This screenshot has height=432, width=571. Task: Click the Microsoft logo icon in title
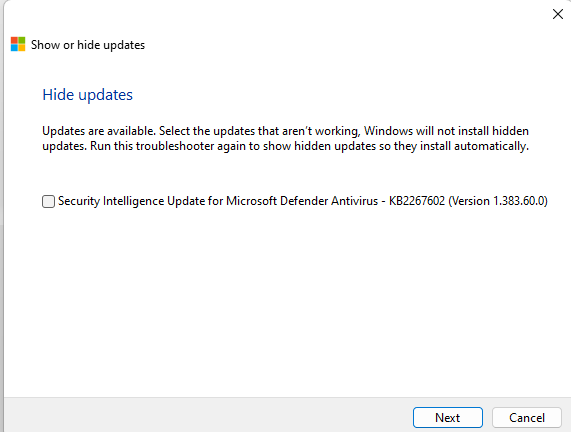(x=18, y=44)
